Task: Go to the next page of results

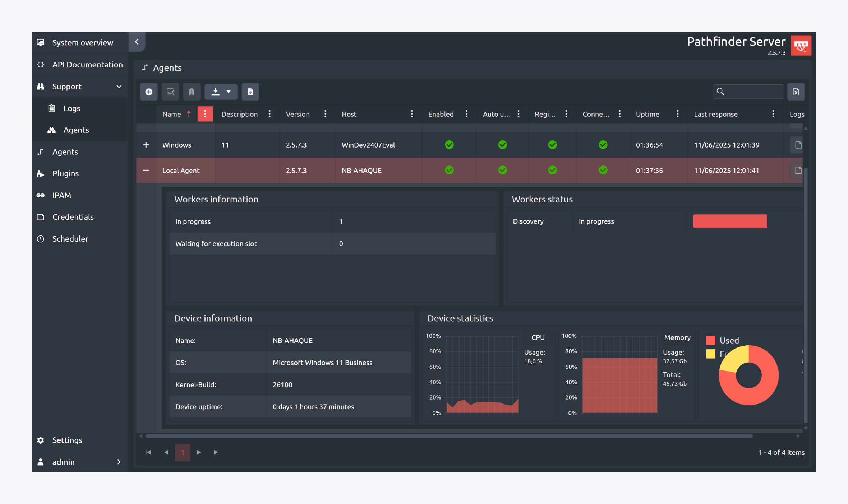Action: [199, 452]
